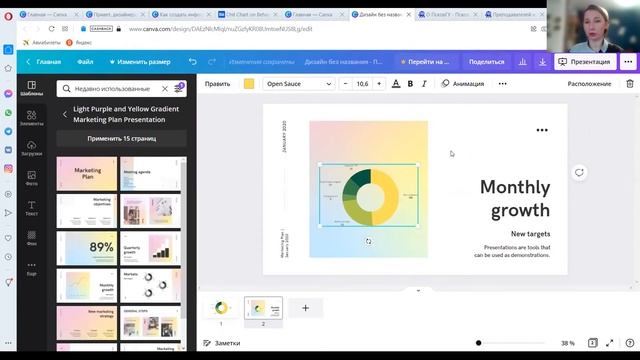Viewport: 640px width, 360px height.
Task: Open search filter options
Action: [178, 88]
